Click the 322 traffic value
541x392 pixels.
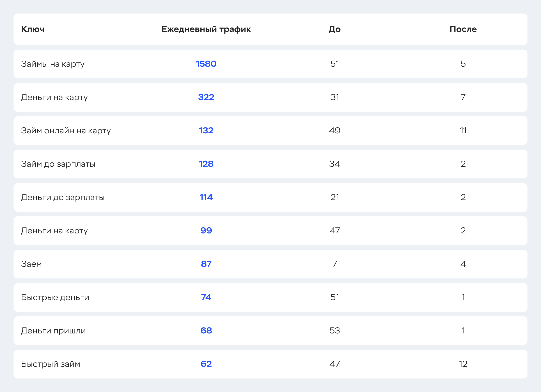(206, 97)
